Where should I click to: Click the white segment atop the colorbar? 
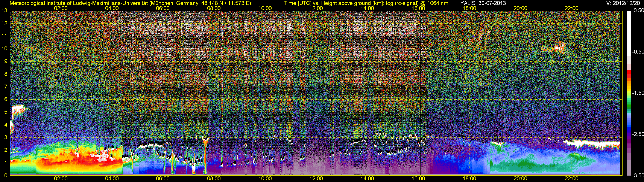[x=629, y=30]
